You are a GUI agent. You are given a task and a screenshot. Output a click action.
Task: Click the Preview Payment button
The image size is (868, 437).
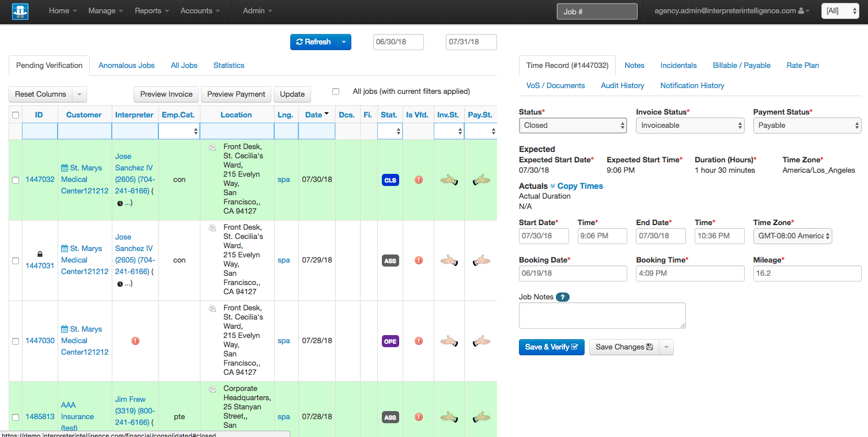236,94
